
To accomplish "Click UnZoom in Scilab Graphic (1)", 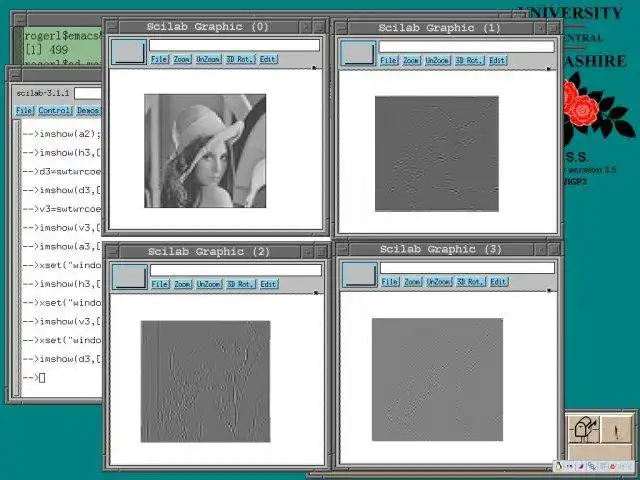I will [437, 61].
